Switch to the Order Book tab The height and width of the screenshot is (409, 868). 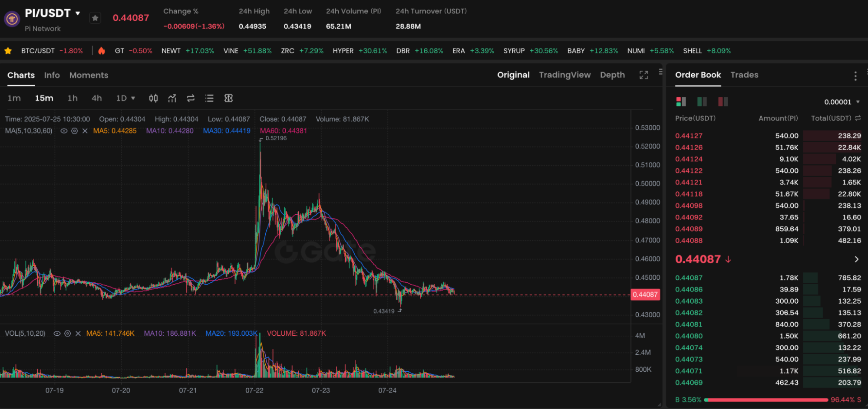coord(698,75)
